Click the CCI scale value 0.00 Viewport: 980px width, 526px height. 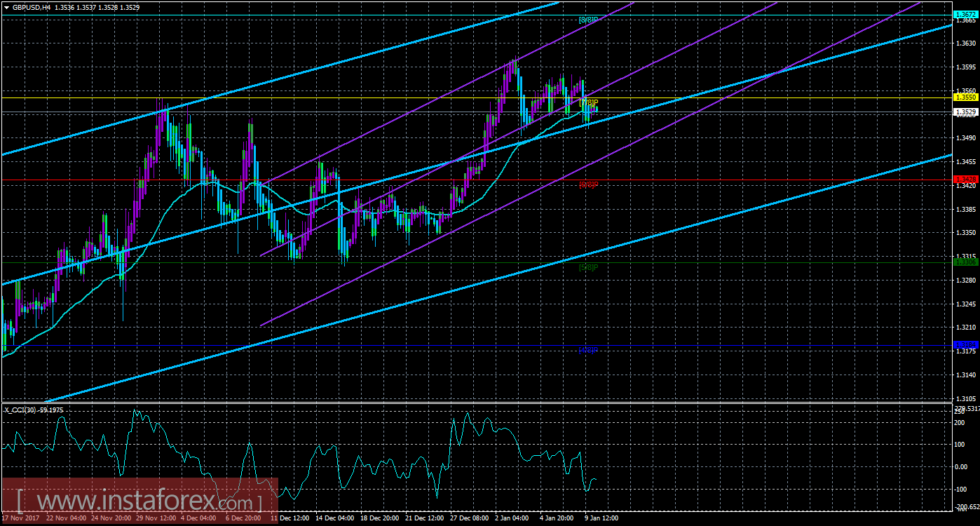pos(962,466)
